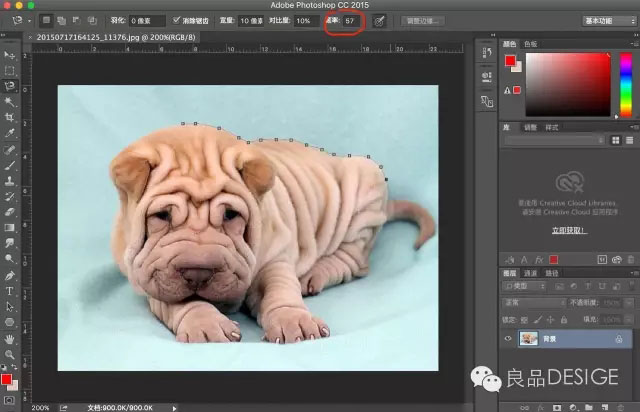Select the Crop tool
640x412 pixels.
click(x=10, y=117)
